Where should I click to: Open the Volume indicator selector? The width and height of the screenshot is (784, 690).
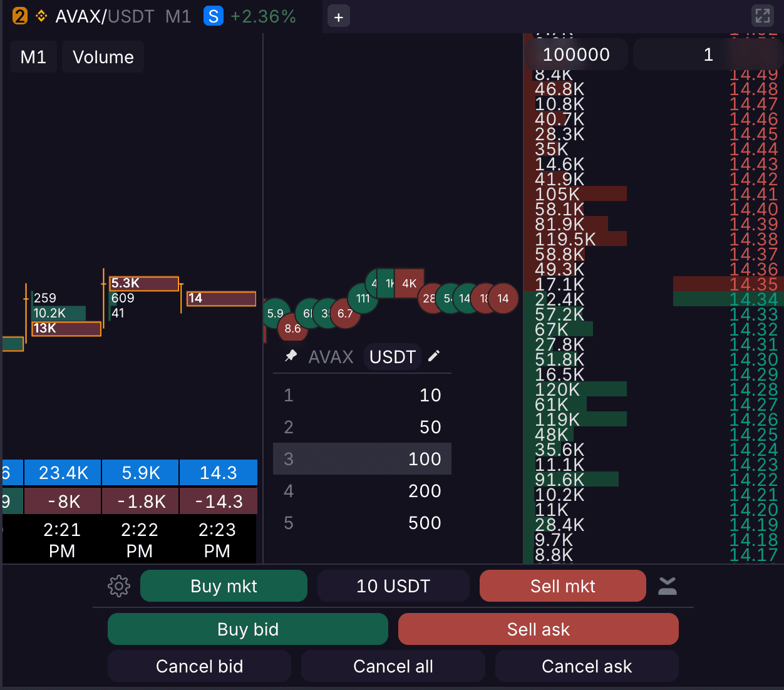(x=103, y=56)
